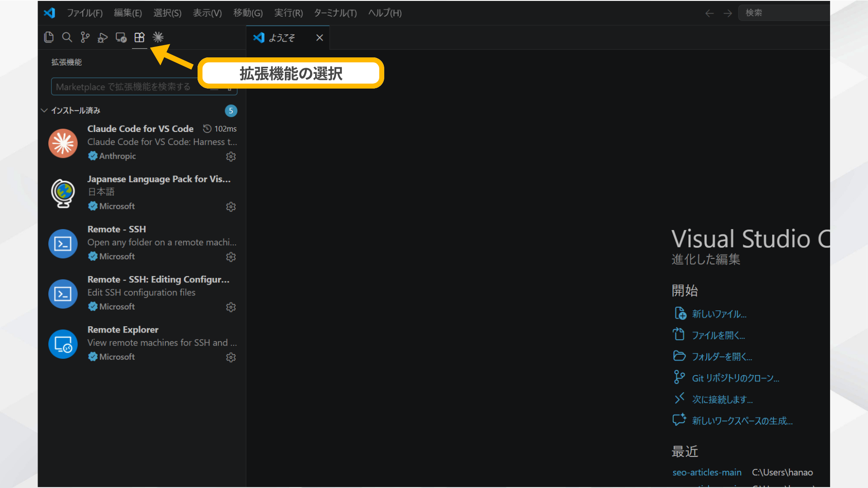The height and width of the screenshot is (488, 868).
Task: Select the Extensions blocks icon
Action: tap(139, 38)
